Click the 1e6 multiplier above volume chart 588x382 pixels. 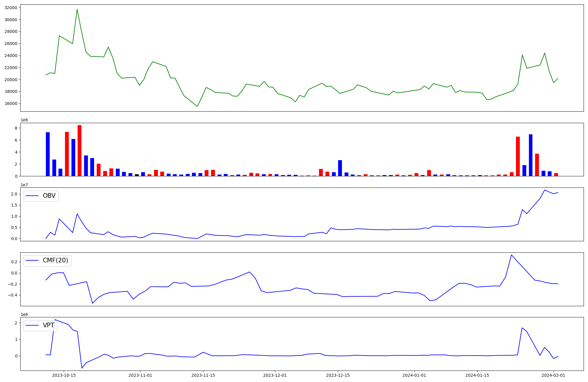click(x=24, y=120)
